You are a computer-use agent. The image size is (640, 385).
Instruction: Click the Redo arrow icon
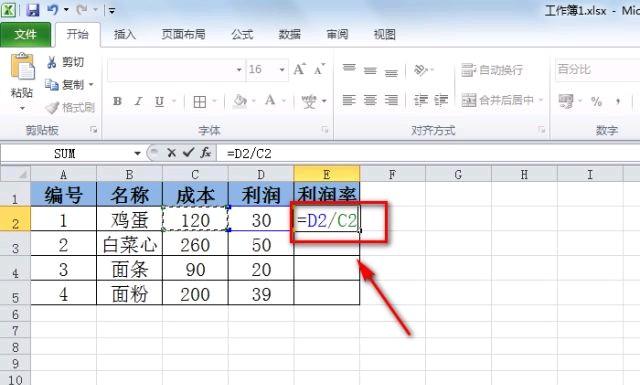point(82,9)
